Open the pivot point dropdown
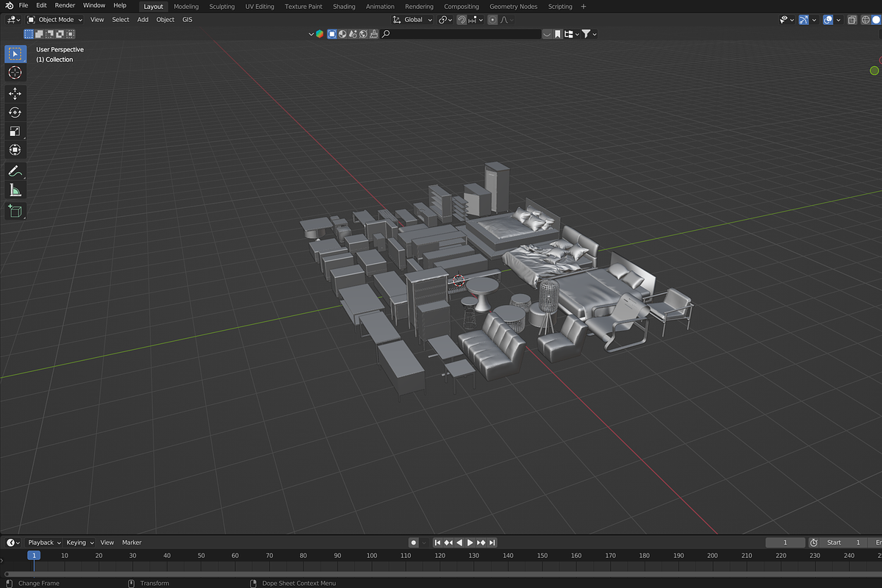The image size is (882, 588). (x=445, y=20)
